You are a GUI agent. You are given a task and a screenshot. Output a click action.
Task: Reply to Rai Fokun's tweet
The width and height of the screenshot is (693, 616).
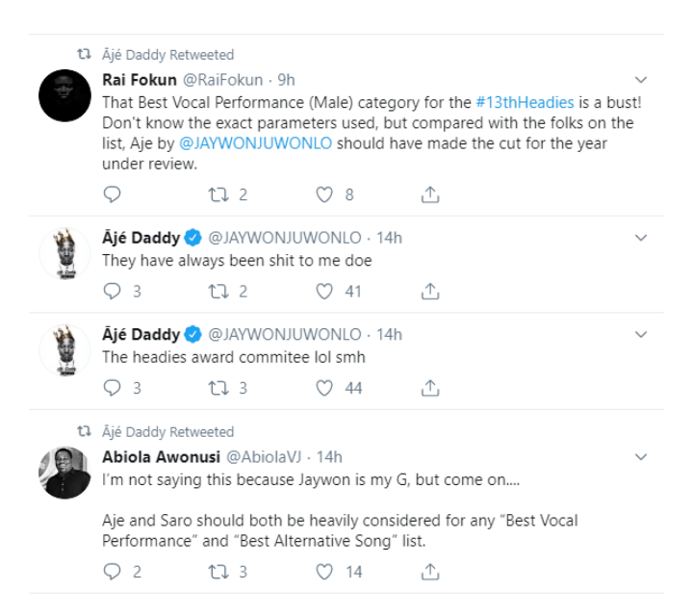[x=112, y=194]
